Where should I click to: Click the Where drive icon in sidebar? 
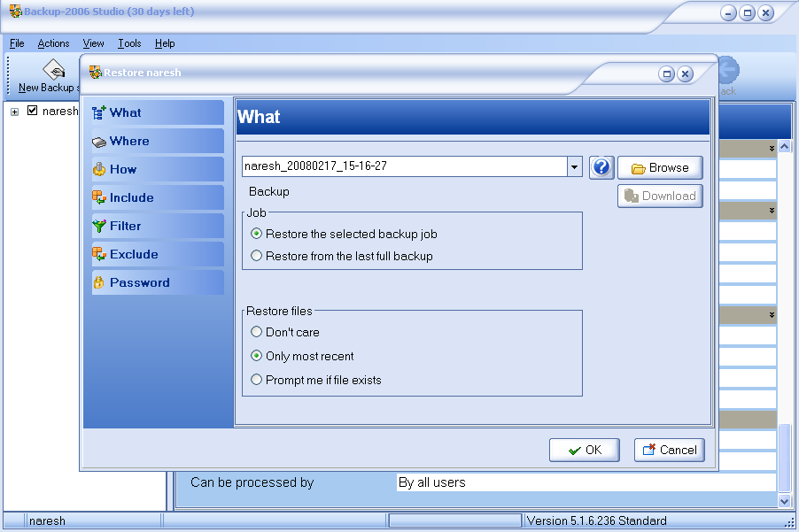tap(99, 142)
